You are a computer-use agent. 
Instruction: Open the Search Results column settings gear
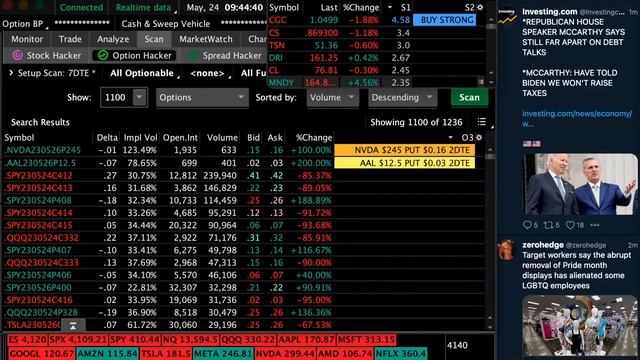point(479,138)
